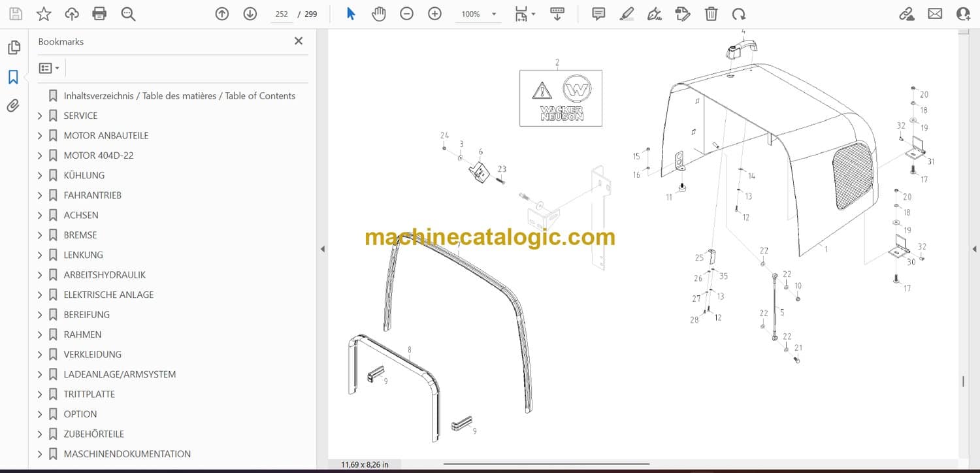Open the Inhaltsverzeichnis table of contents bookmark

[x=180, y=95]
